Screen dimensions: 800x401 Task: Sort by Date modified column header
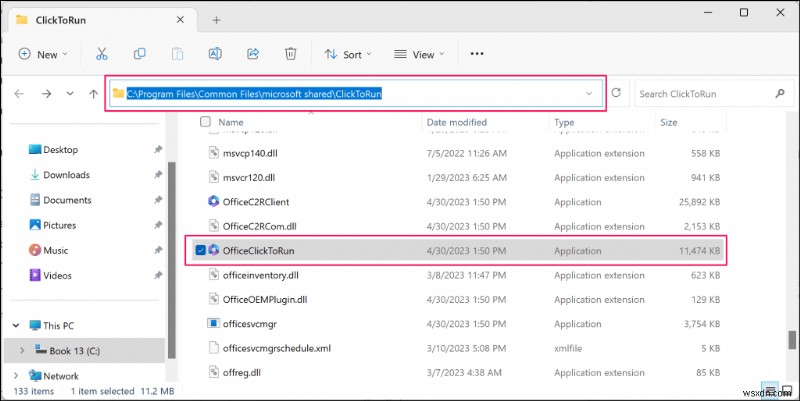(x=457, y=122)
